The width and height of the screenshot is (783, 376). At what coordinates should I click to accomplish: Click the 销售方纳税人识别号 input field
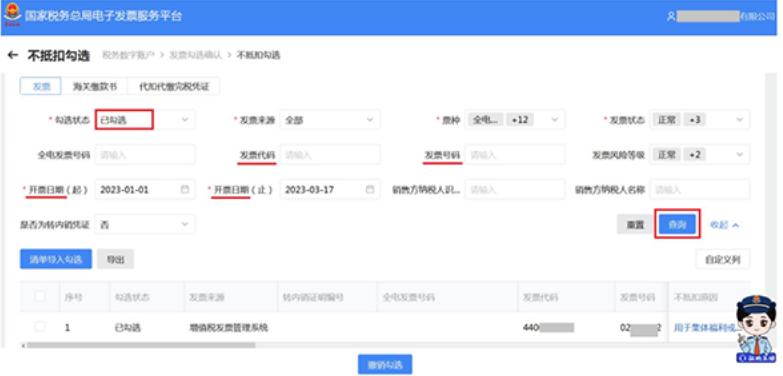[x=514, y=190]
